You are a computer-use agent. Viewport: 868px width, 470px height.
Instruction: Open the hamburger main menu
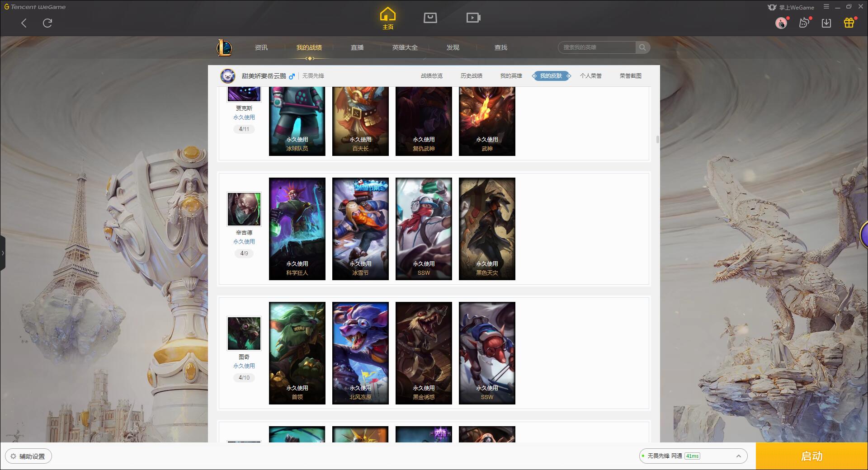[x=826, y=7]
